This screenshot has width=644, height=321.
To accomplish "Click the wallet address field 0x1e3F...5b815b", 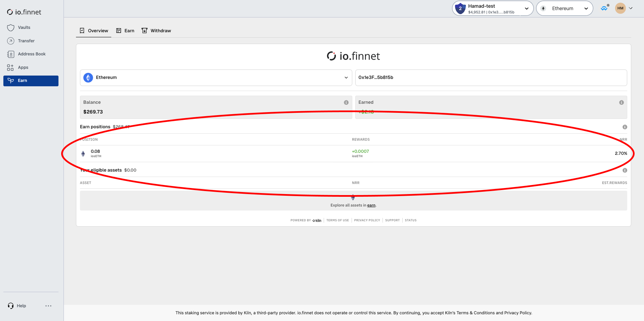I will (491, 78).
